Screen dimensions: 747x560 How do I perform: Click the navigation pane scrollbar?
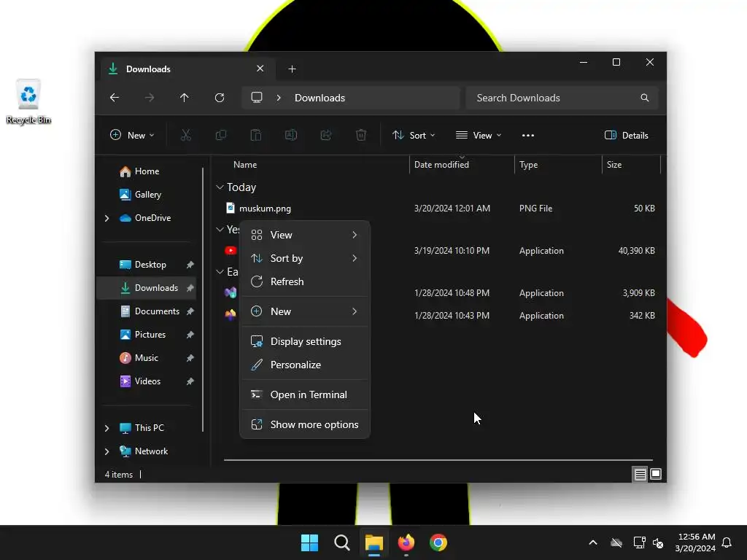pyautogui.click(x=204, y=299)
